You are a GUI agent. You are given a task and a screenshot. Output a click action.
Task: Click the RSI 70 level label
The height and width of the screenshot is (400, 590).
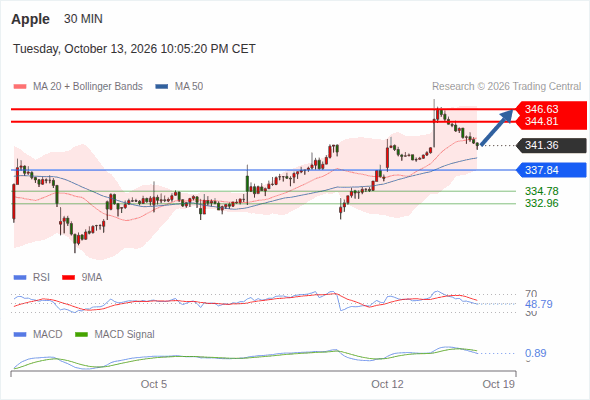531,294
